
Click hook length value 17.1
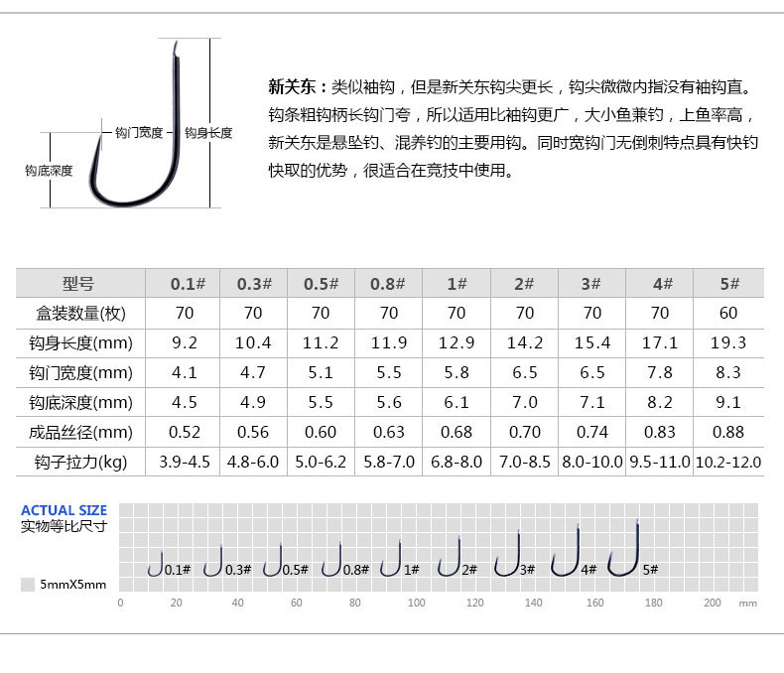click(x=660, y=343)
